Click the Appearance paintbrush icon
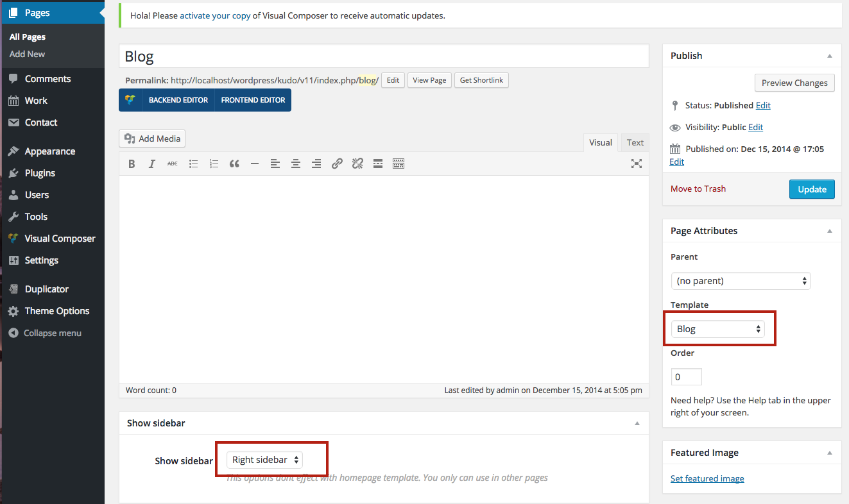Screen dimensions: 849x504 click(13, 151)
